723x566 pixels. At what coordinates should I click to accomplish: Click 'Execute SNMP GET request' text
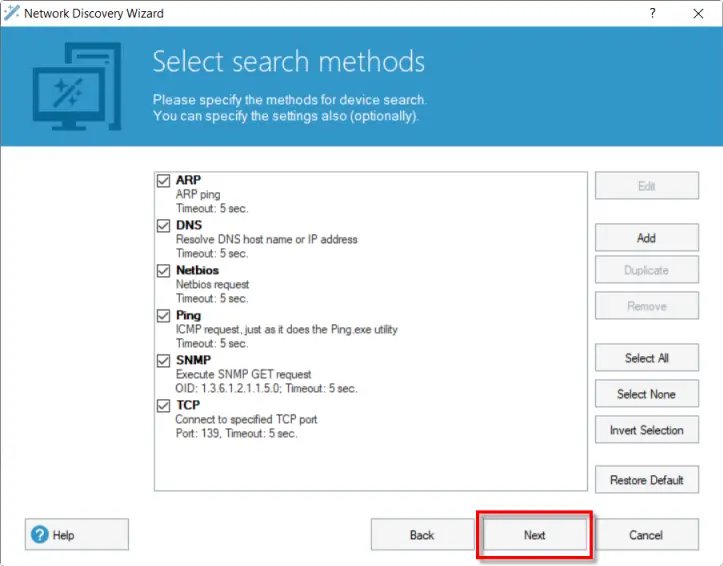pyautogui.click(x=243, y=374)
